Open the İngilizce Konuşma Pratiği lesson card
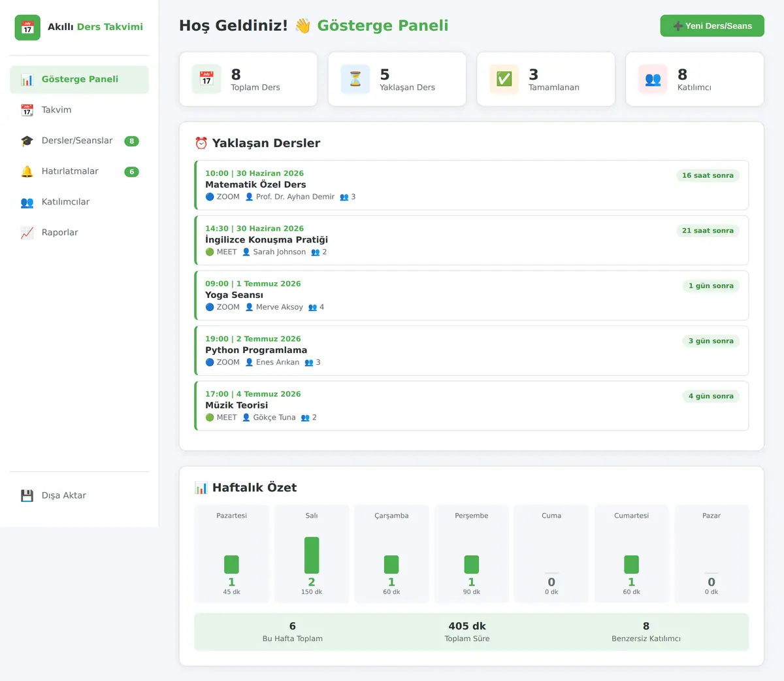Viewport: 784px width, 681px height. 471,241
